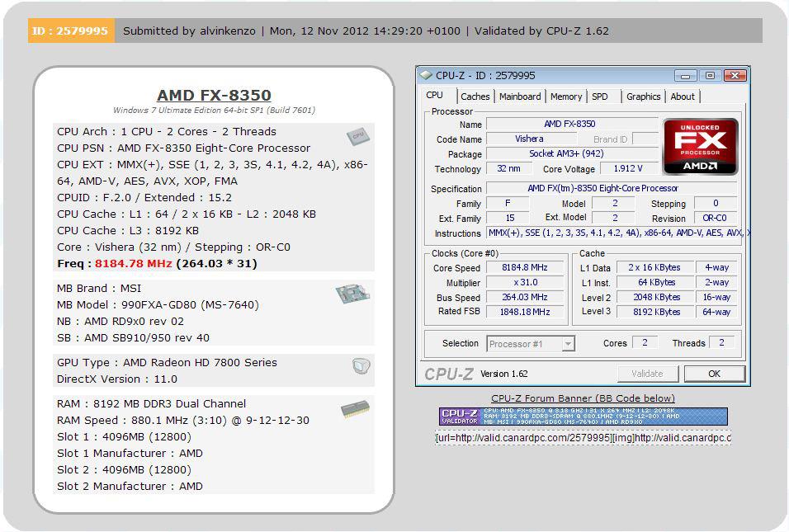Click the CPU chip icon beside CPU Arch

click(x=357, y=137)
